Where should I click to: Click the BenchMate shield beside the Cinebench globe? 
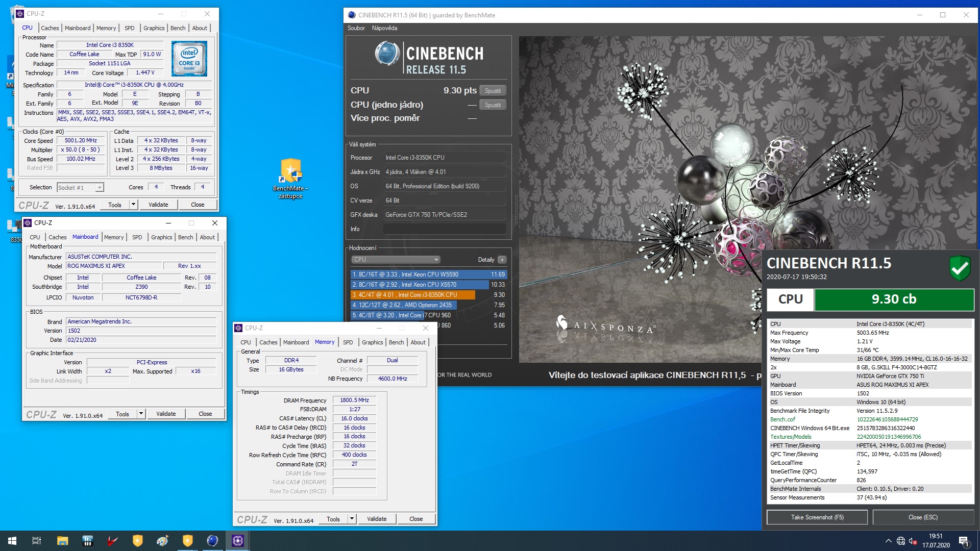[187, 541]
